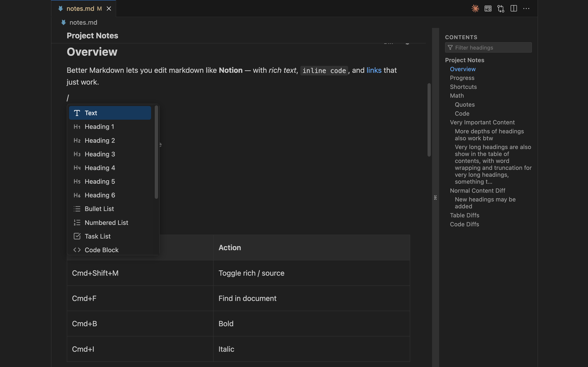Select Heading 3 in slash menu
This screenshot has width=588, height=367.
coord(100,154)
